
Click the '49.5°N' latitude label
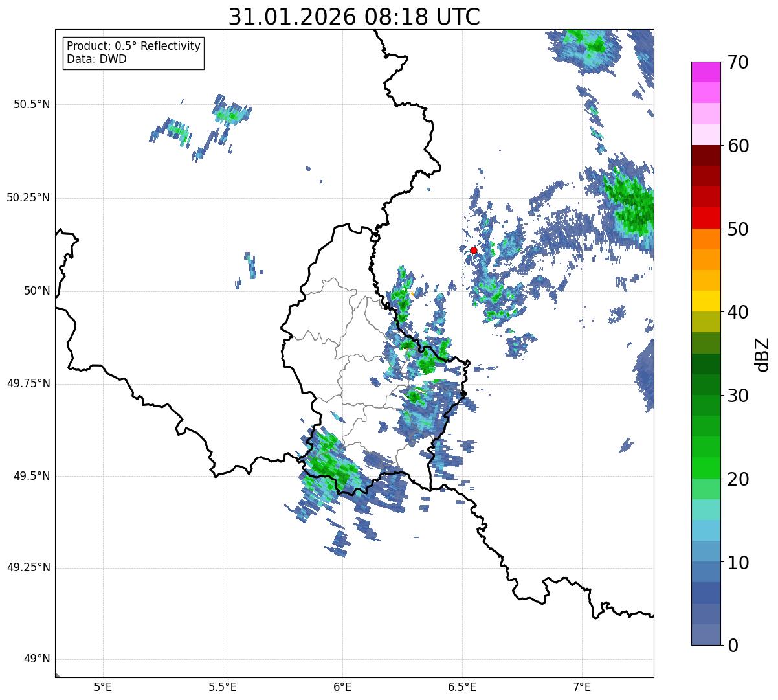point(32,476)
